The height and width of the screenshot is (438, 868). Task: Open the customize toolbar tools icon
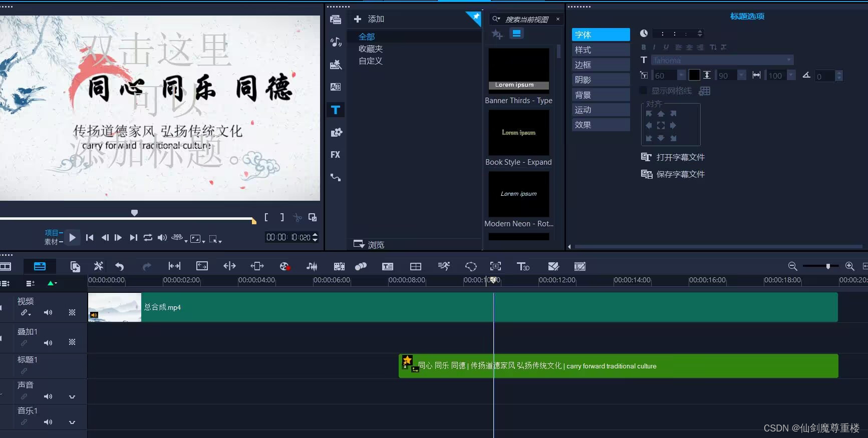point(99,266)
